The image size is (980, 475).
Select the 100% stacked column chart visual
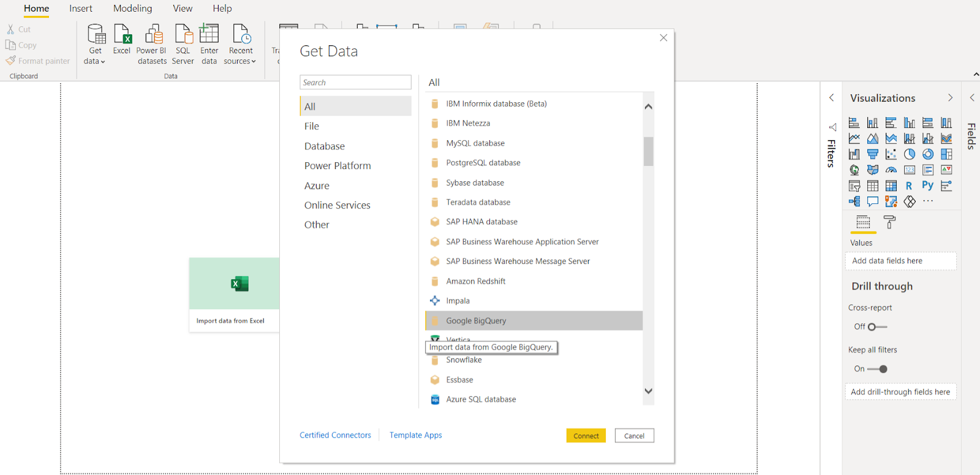(x=946, y=123)
